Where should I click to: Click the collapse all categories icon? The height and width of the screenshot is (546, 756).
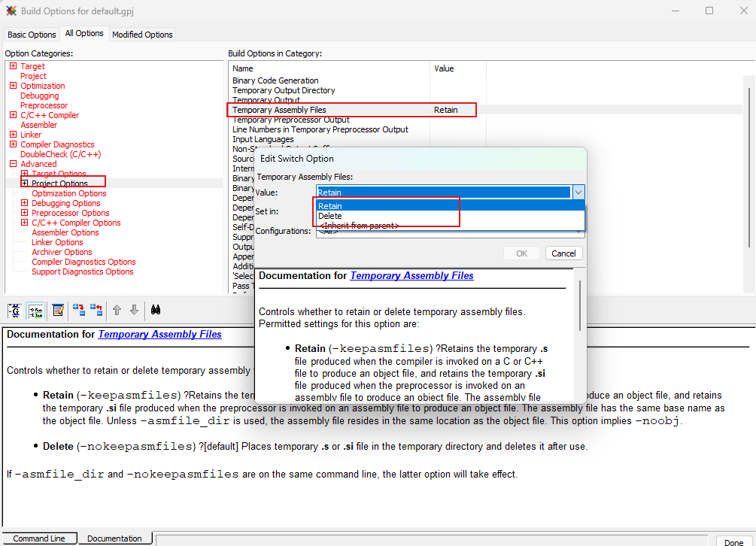point(96,310)
